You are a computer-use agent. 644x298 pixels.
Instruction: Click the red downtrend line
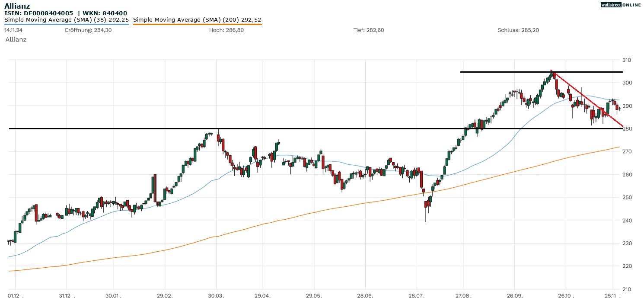(588, 99)
